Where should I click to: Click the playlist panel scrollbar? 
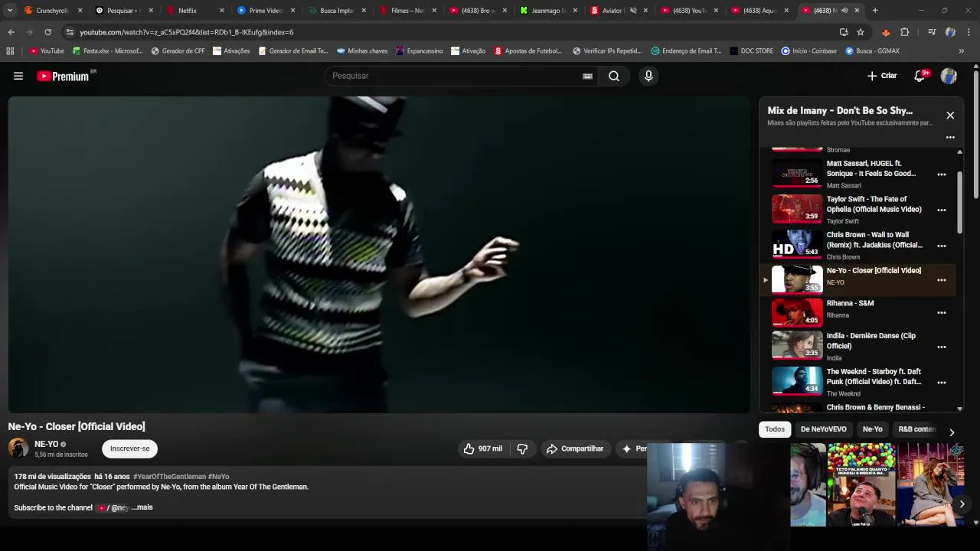[959, 203]
